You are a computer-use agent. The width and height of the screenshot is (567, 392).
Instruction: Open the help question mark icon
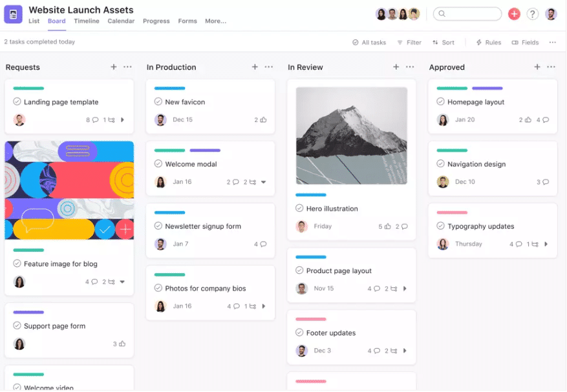[532, 14]
